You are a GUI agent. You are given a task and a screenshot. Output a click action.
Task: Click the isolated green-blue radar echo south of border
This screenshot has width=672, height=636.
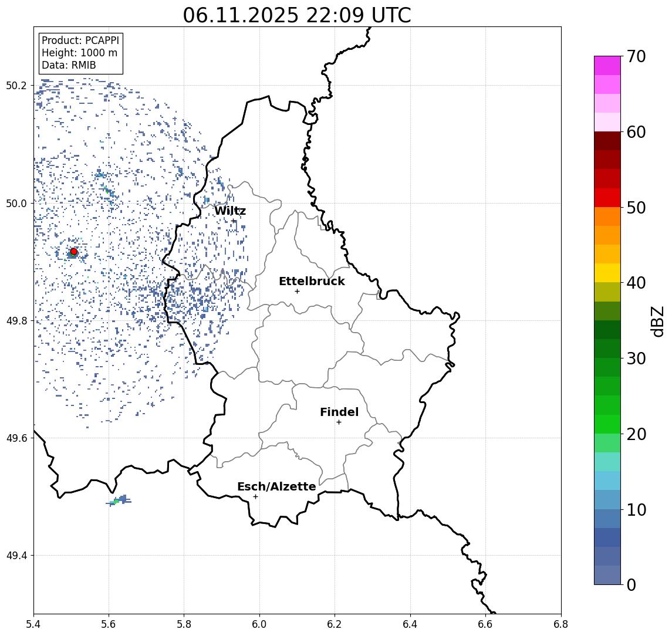click(119, 500)
